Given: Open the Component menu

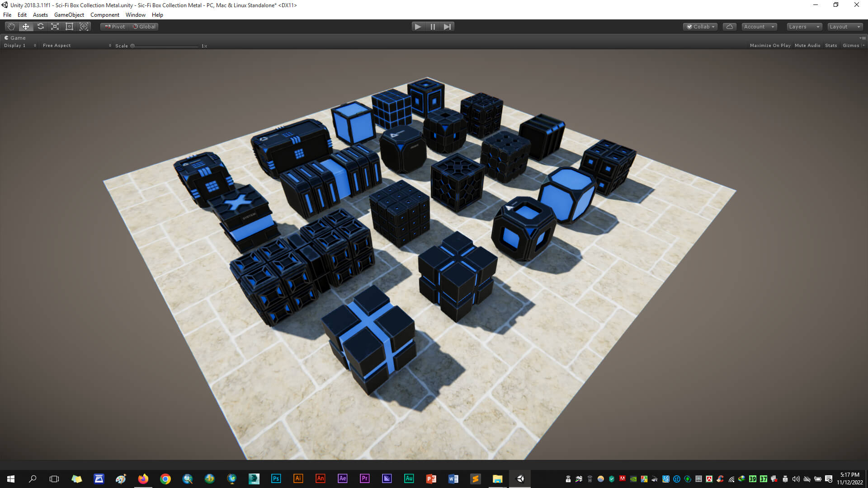Looking at the screenshot, I should [x=104, y=15].
